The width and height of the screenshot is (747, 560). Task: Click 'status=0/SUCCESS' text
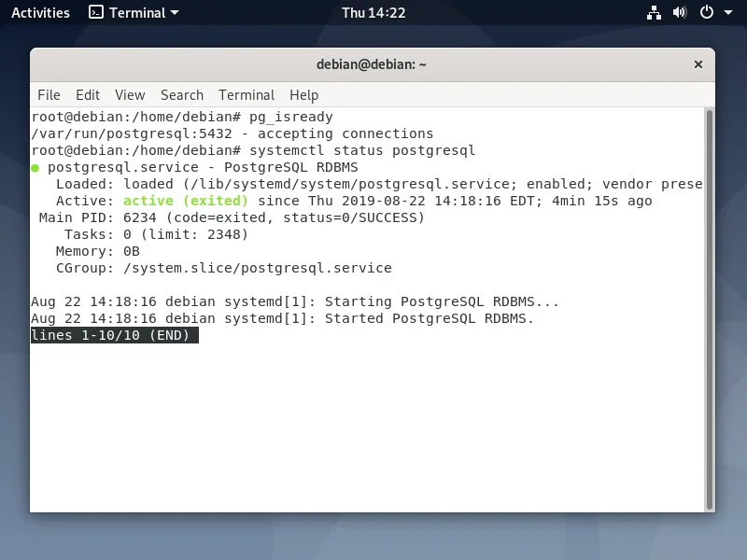349,218
